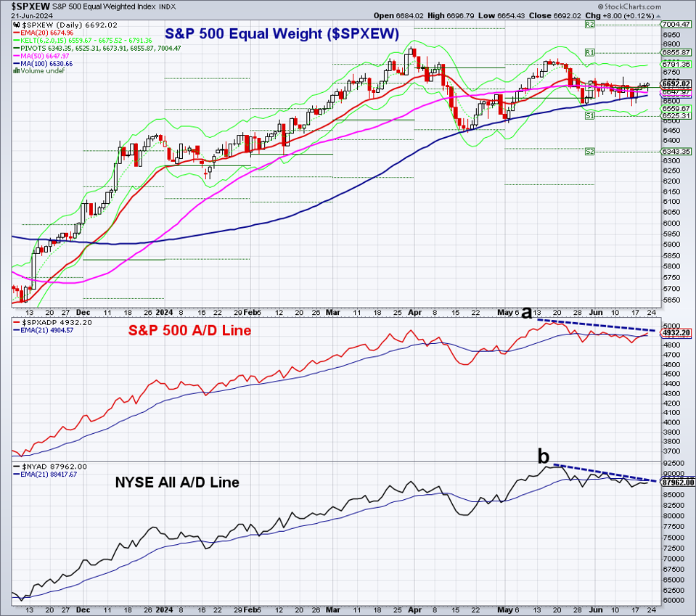This screenshot has height=616, width=696.
Task: Select the MA(50) legend entry
Action: (x=45, y=56)
